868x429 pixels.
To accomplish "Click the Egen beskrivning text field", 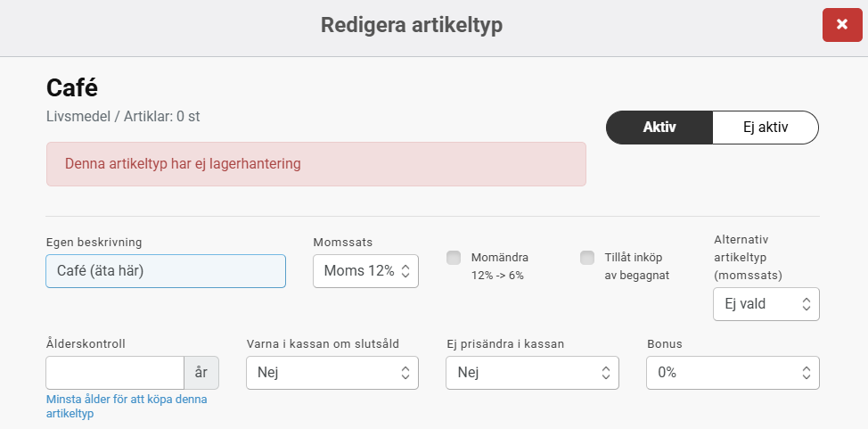I will 166,271.
